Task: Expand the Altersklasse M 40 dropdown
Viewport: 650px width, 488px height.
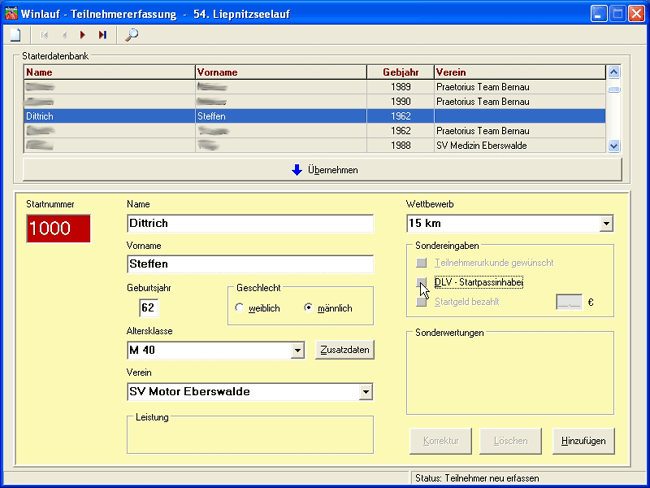Action: pos(297,351)
